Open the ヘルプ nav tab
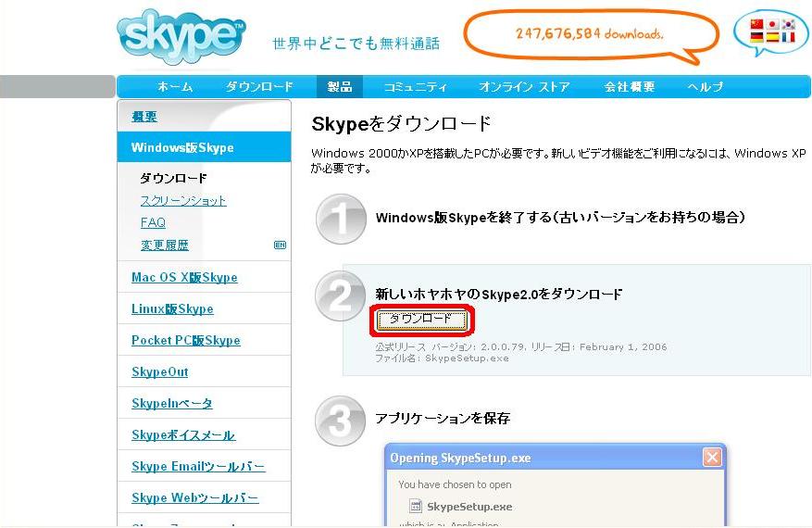 pos(705,86)
